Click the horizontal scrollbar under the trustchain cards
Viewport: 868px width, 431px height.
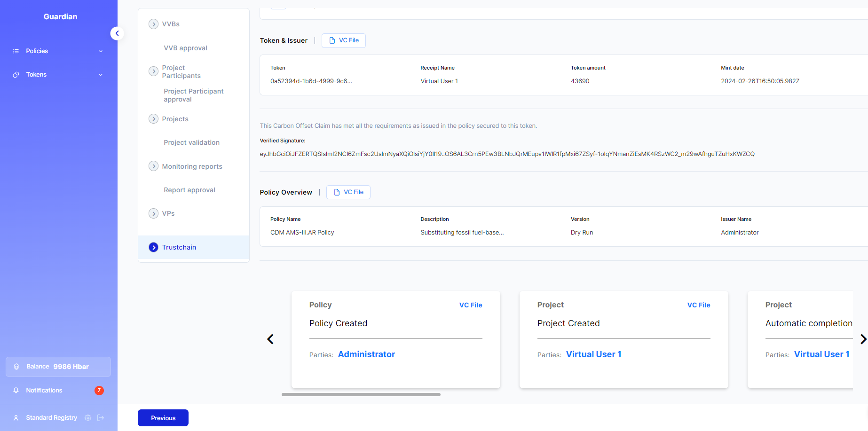pyautogui.click(x=361, y=395)
